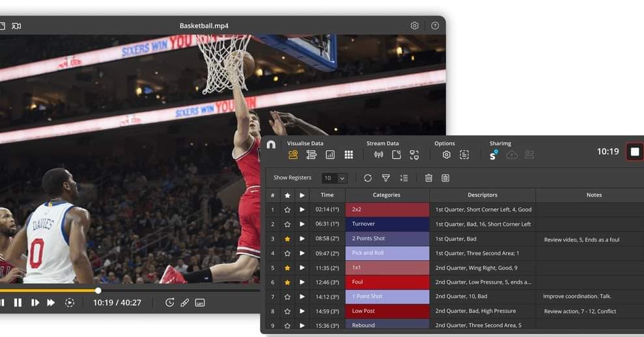
Task: Click the dashed list icon under Options
Action: (464, 155)
